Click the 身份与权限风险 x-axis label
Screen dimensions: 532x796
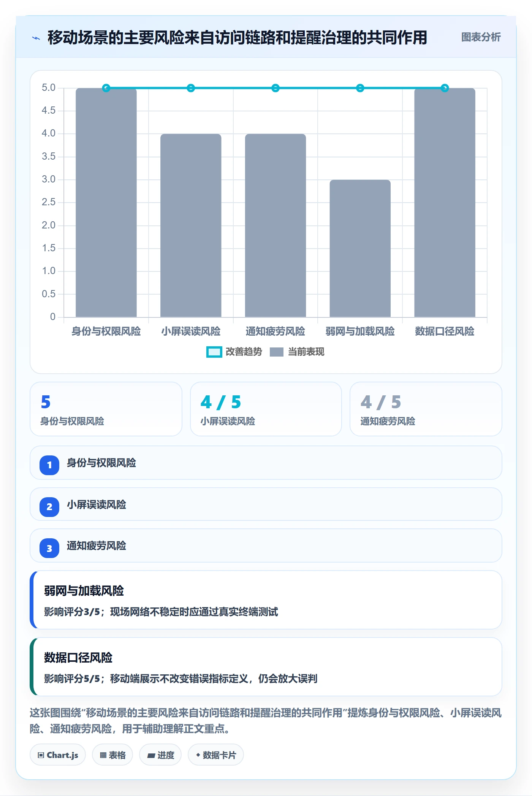(106, 331)
